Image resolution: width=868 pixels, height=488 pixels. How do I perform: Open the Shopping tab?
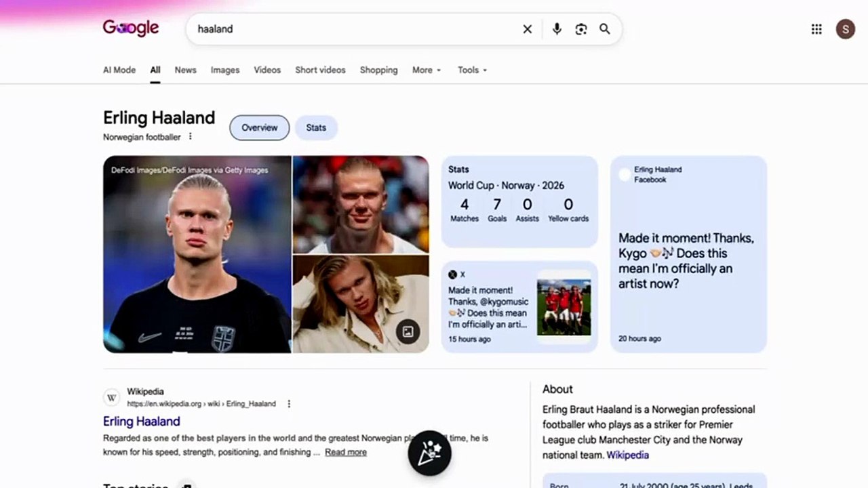[x=378, y=70]
